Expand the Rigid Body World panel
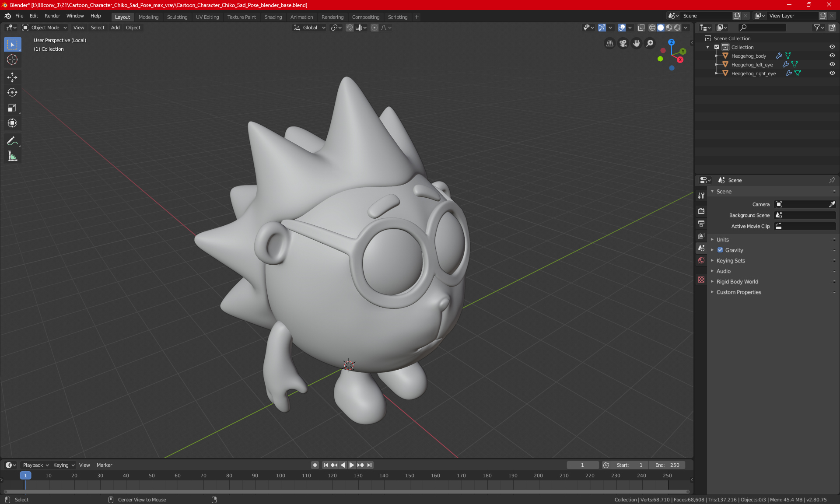Screen dimensions: 840x504 [737, 282]
